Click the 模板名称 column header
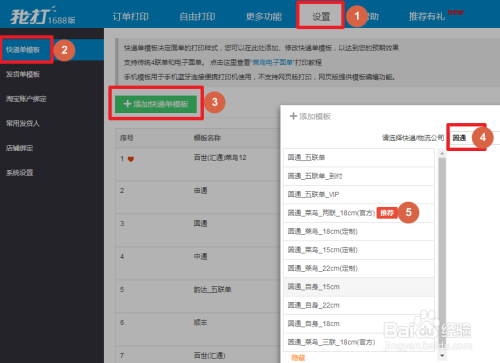 tap(207, 138)
